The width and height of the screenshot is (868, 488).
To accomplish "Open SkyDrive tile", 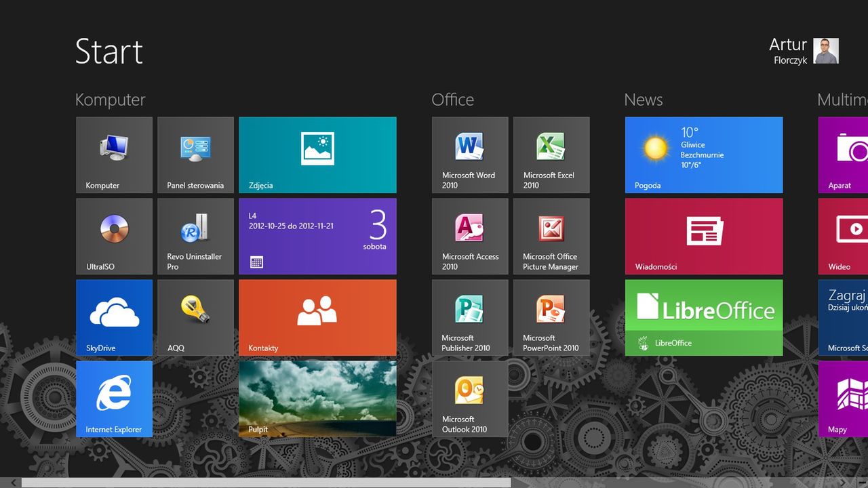I will point(114,318).
